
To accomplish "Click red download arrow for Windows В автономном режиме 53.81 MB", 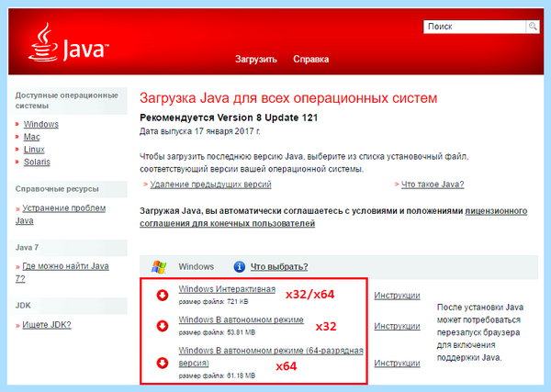I will click(163, 326).
